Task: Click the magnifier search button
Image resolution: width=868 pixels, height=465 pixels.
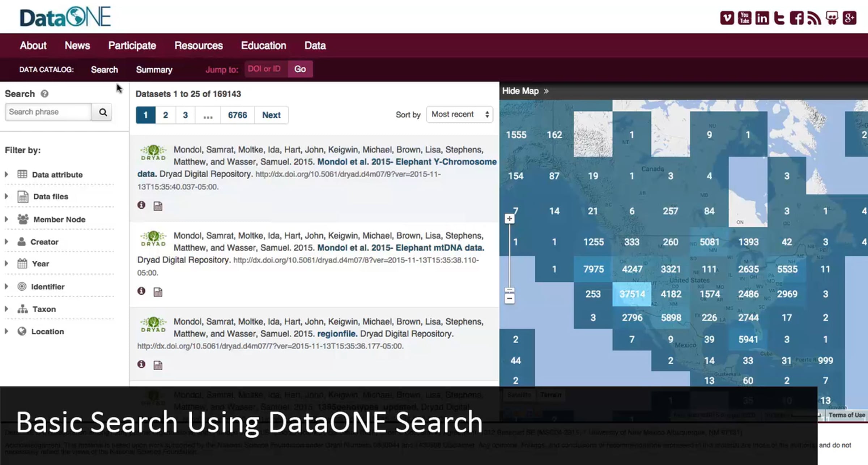Action: pyautogui.click(x=103, y=112)
